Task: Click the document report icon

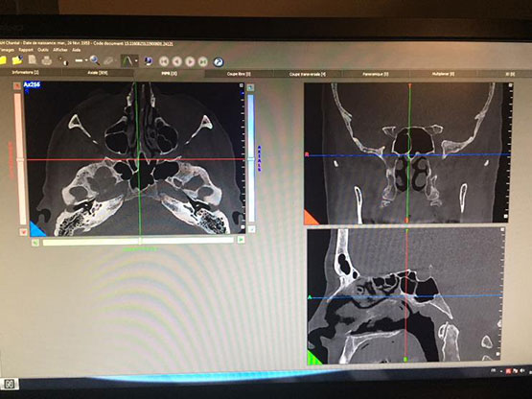Action: 33,59
